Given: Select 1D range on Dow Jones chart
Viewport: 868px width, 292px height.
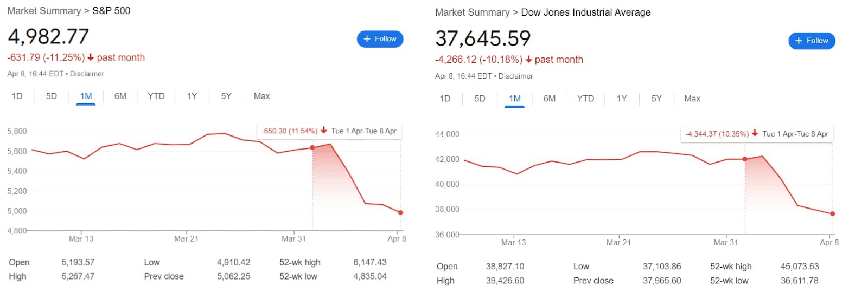Looking at the screenshot, I should click(445, 99).
